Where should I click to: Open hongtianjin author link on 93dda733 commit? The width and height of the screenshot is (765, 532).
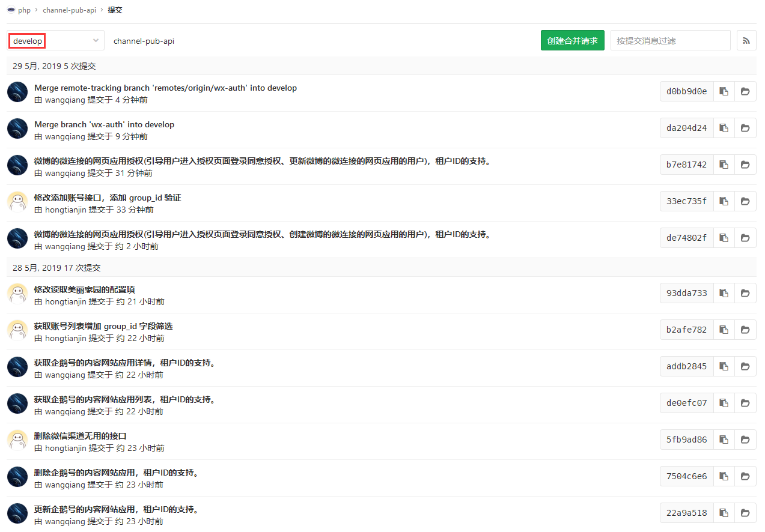[66, 301]
